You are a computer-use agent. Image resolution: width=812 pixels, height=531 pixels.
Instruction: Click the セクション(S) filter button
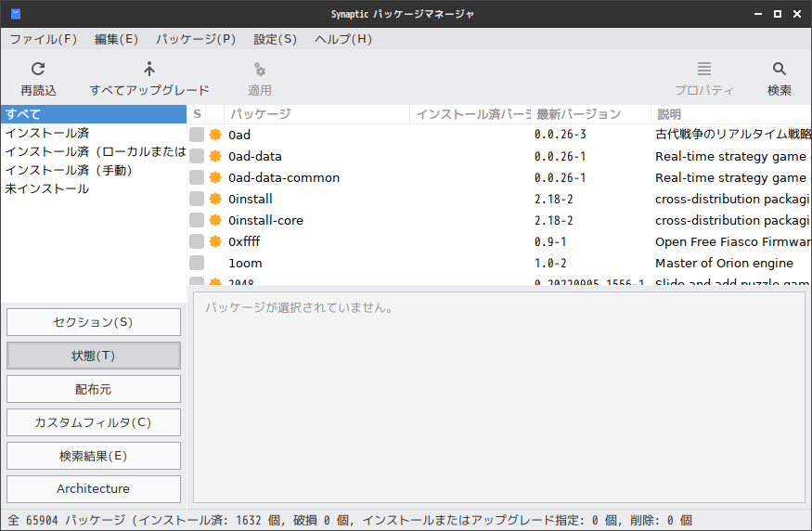point(94,322)
